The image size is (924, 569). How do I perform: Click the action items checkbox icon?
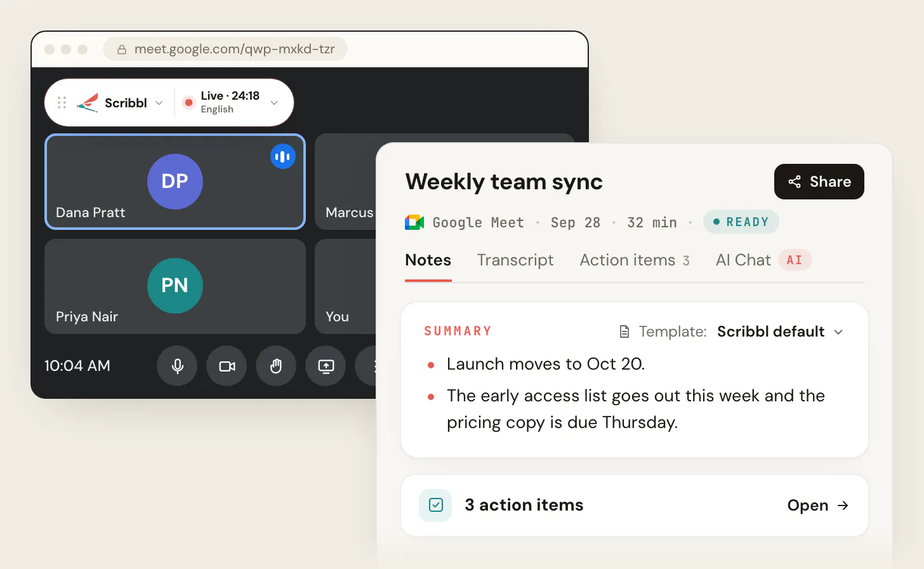[x=435, y=505]
